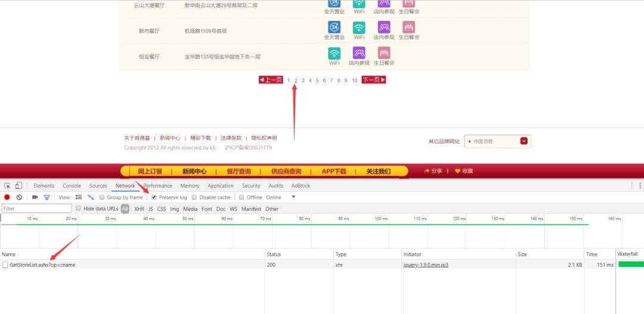
Task: Filter requests by Img type
Action: tap(175, 209)
